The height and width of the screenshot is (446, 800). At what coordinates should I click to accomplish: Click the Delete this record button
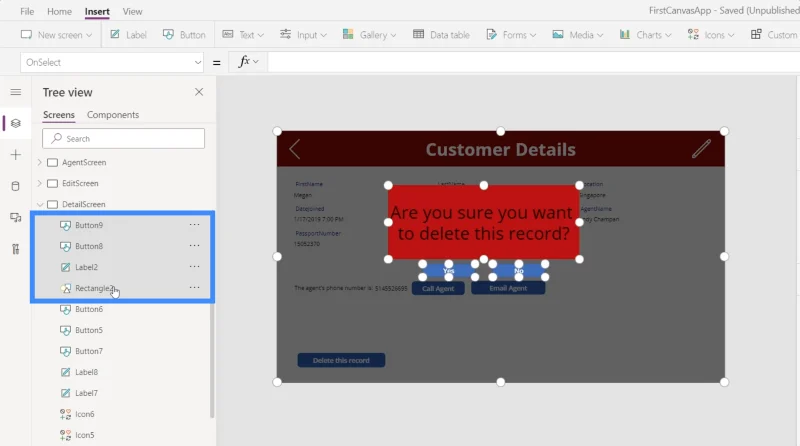pyautogui.click(x=341, y=360)
